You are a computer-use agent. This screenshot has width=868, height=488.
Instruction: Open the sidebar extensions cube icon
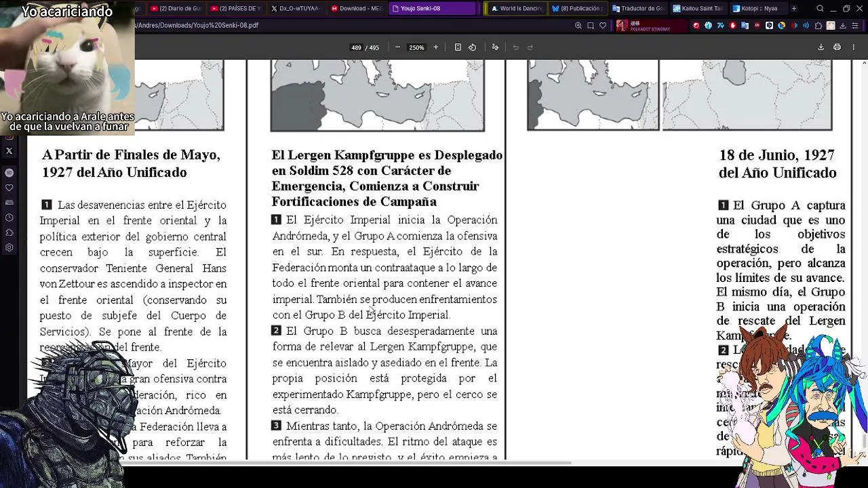(x=9, y=232)
